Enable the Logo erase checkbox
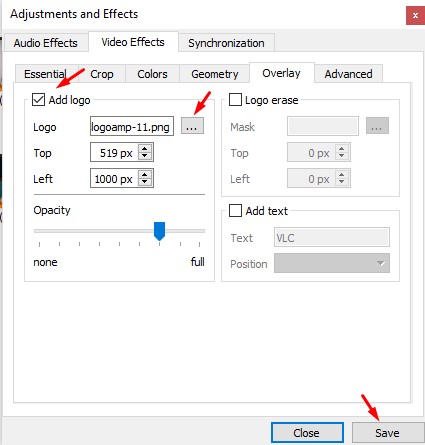The width and height of the screenshot is (425, 445). tap(235, 100)
